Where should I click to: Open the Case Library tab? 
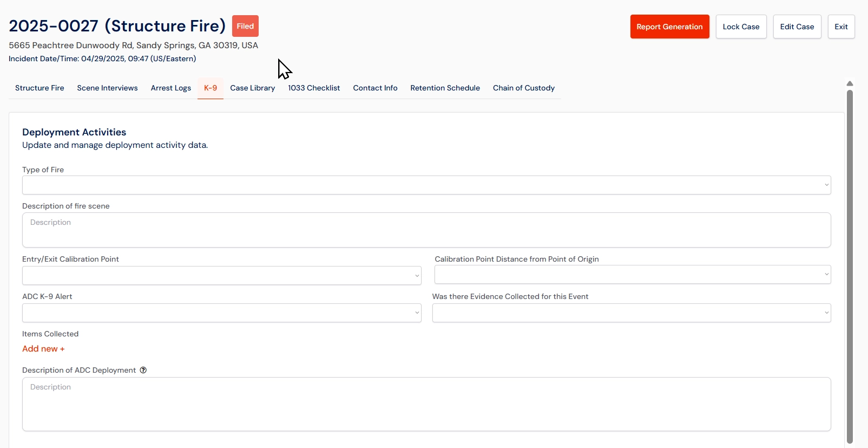tap(253, 88)
